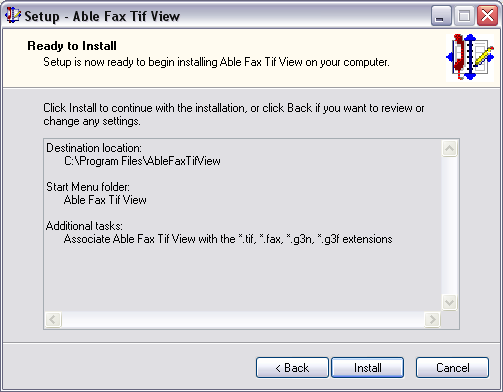
Task: Click the Destination location label
Action: (94, 148)
